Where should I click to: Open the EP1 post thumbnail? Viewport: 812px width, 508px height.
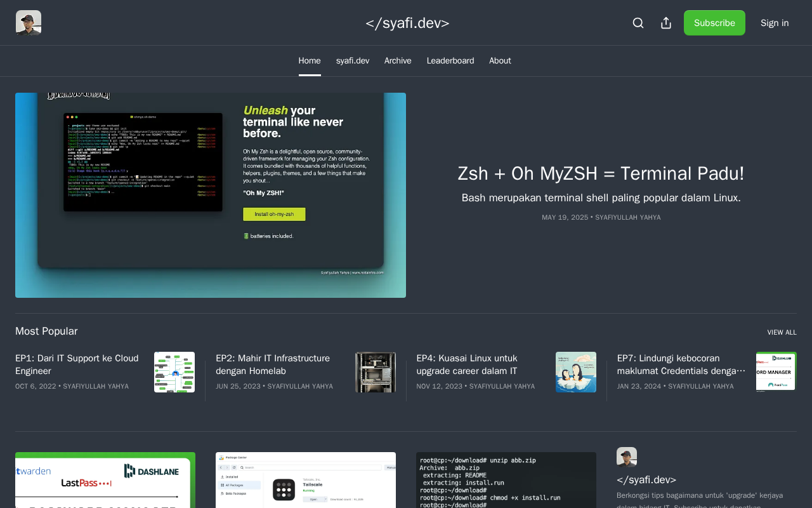pyautogui.click(x=174, y=372)
